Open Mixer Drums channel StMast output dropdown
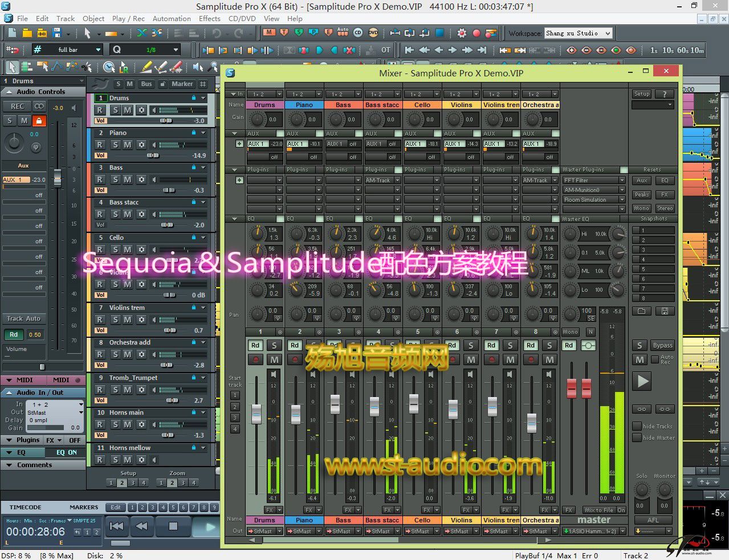Viewport: 729px width, 560px height. point(265,531)
